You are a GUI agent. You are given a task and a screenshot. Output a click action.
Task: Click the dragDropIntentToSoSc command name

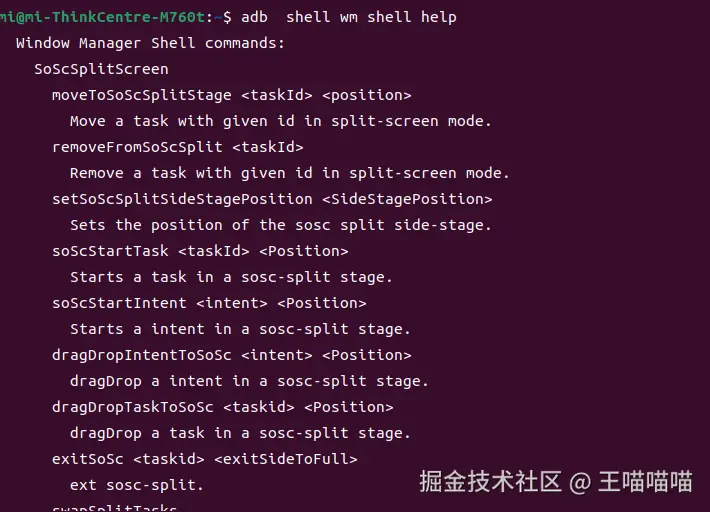[141, 355]
